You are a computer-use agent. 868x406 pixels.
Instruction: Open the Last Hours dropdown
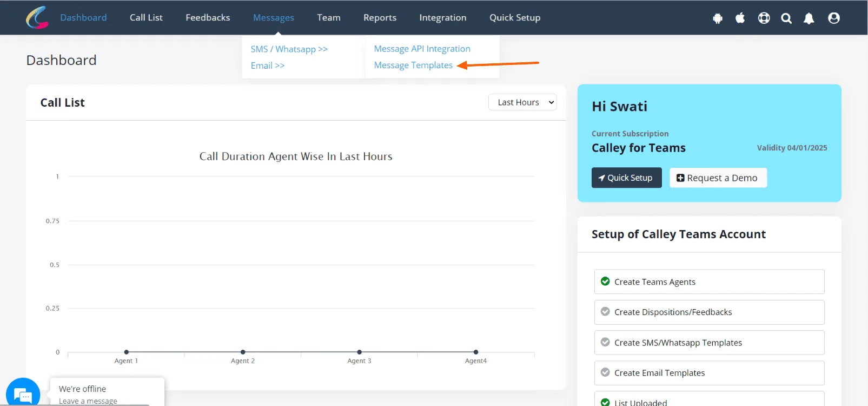(x=522, y=102)
